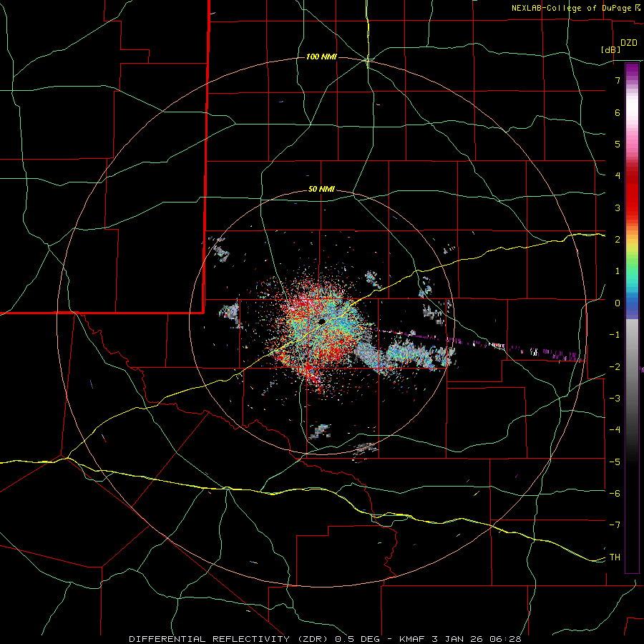
Task: Click the TH threshold label on scale
Action: (615, 557)
